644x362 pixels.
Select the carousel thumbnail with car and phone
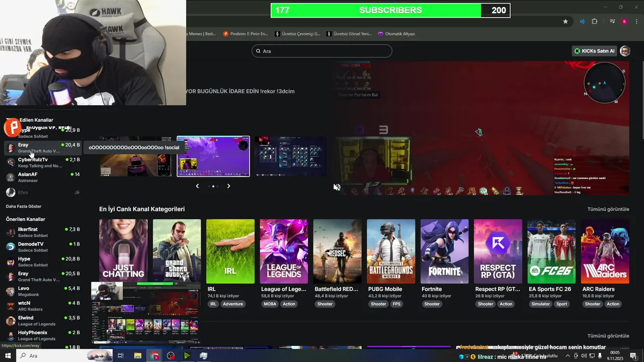point(136,156)
